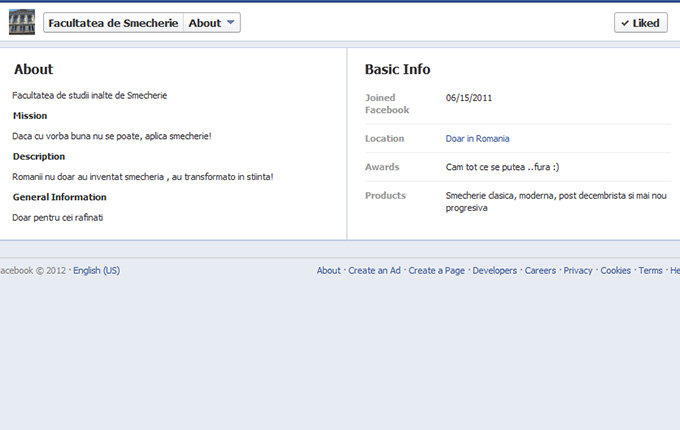Open the Careers footer link
The image size is (680, 430).
[x=540, y=271]
